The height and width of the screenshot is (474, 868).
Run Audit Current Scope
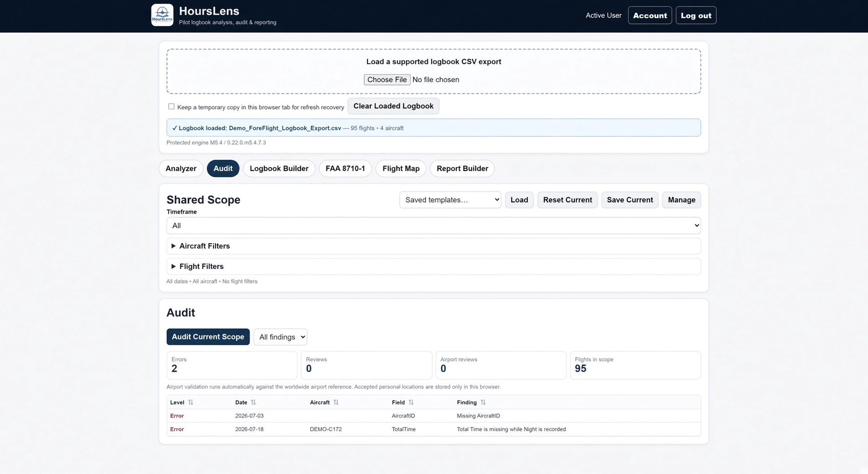point(208,337)
